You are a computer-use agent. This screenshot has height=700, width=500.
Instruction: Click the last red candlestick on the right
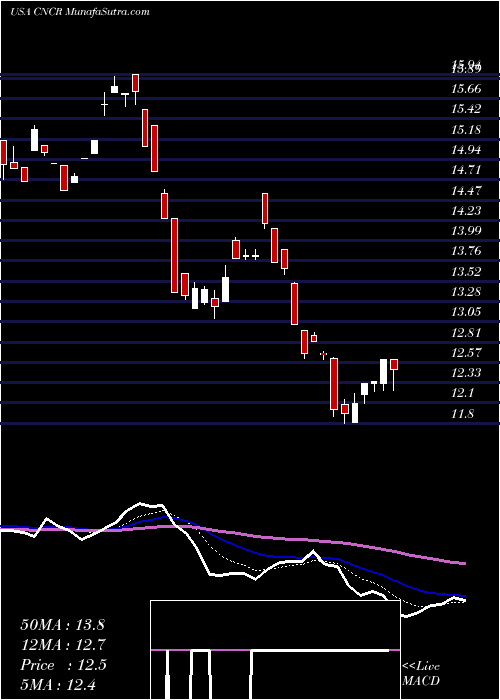[x=394, y=364]
